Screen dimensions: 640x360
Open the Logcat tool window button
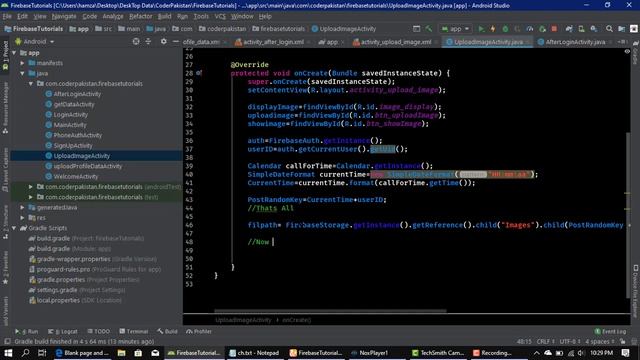(63, 331)
